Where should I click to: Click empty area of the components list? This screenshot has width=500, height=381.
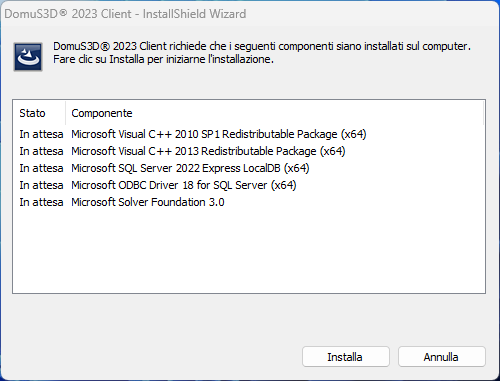(x=249, y=250)
